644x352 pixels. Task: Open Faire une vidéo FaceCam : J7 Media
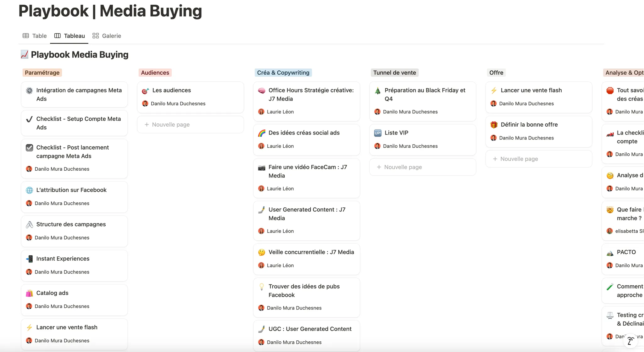click(307, 178)
